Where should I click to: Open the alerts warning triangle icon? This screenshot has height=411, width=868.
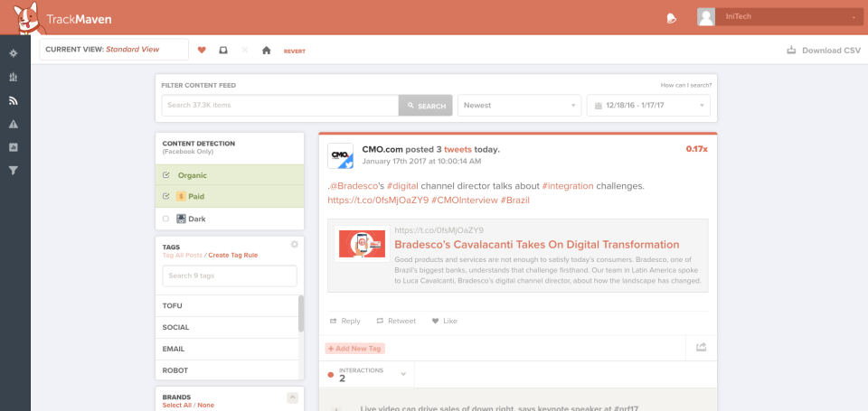pos(14,124)
